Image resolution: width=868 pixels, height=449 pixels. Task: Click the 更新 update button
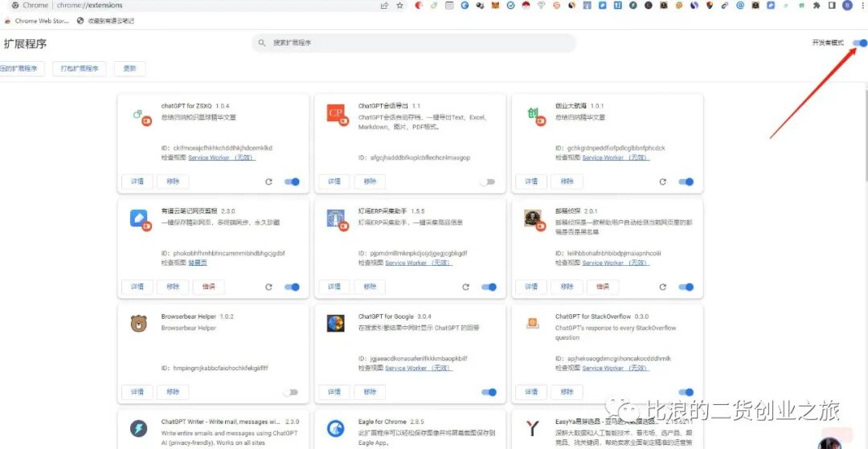pyautogui.click(x=129, y=68)
